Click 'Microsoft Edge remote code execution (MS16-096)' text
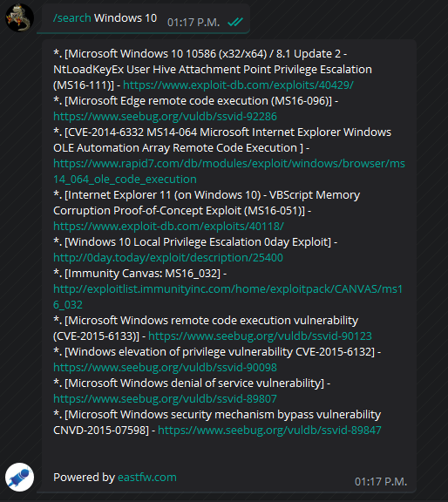Screen dimensions: 448x502 pyautogui.click(x=200, y=100)
